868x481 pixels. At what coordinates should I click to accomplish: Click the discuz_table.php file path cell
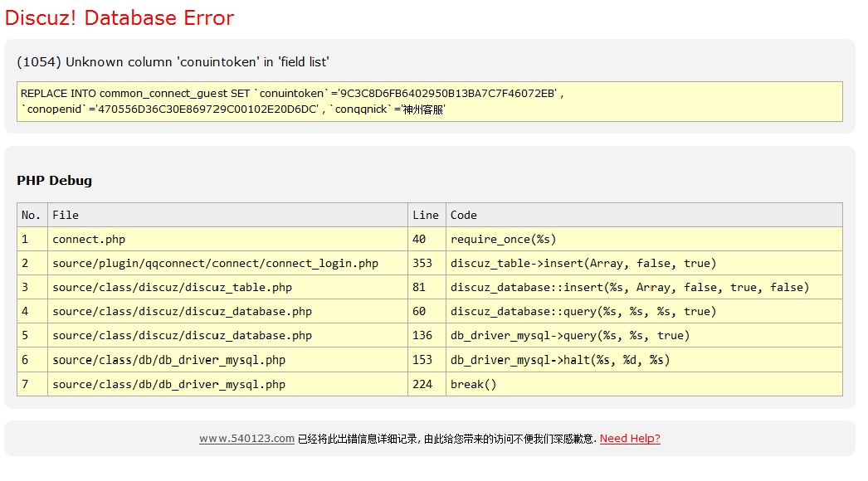click(x=172, y=287)
